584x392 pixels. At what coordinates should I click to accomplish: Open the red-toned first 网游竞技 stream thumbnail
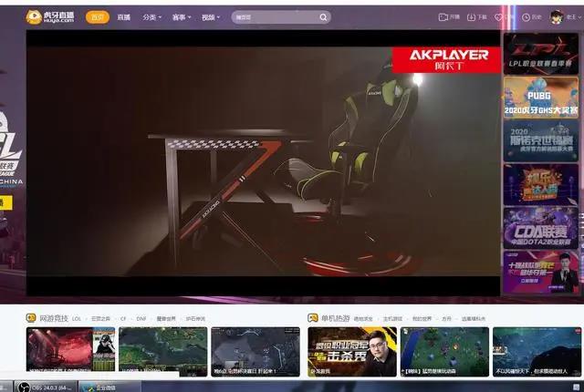(x=71, y=351)
